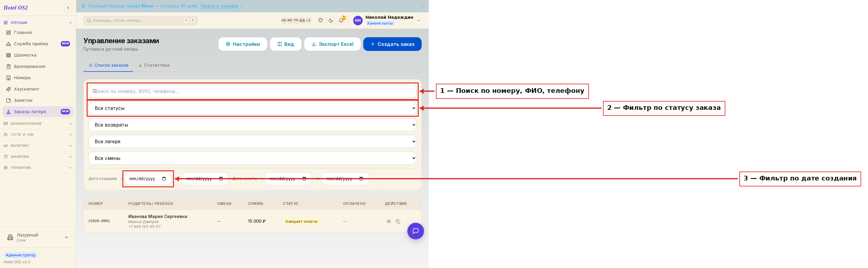Screen dimensions: 868x268
Task: Click the Экспорт Excel button
Action: 332,44
